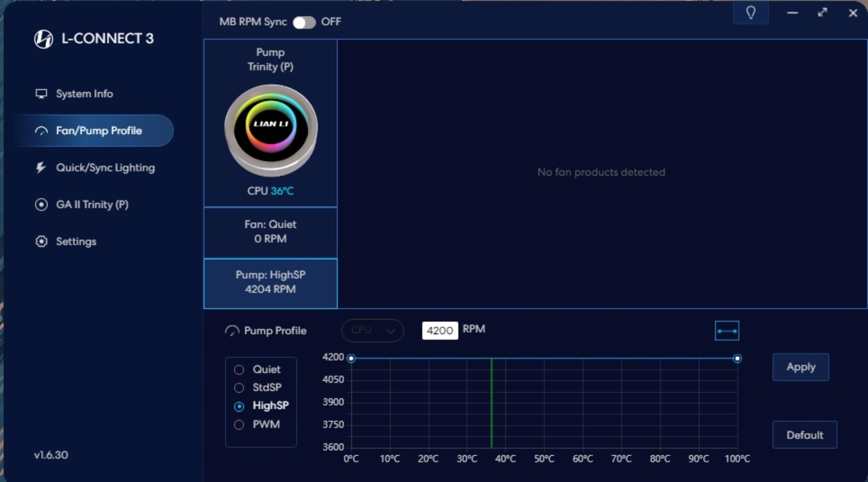Click the Default button
This screenshot has height=482, width=868.
(805, 435)
